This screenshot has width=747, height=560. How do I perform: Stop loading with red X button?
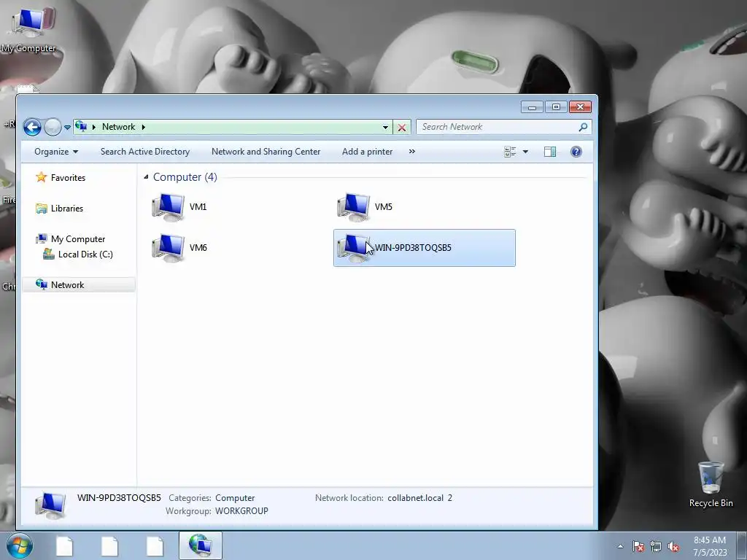[x=402, y=127]
